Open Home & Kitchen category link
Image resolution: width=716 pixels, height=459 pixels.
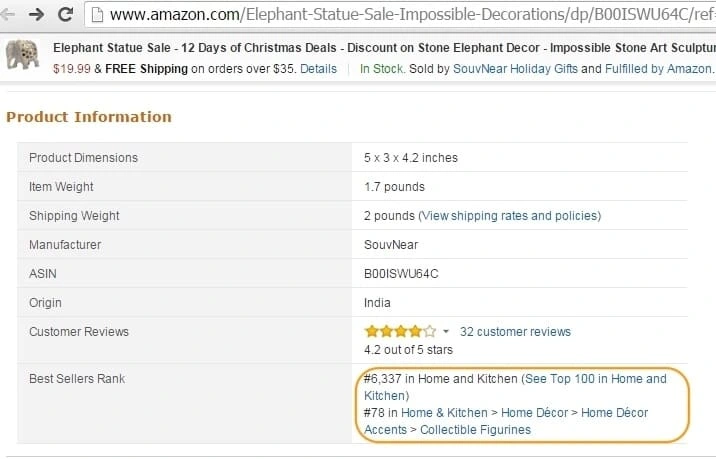click(x=444, y=412)
